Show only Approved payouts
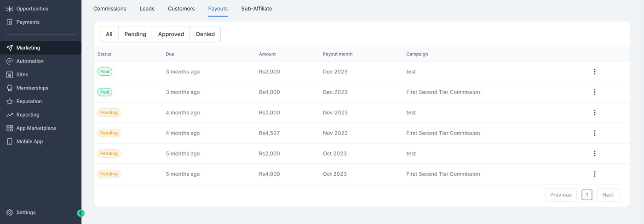The height and width of the screenshot is (224, 644). tap(171, 34)
